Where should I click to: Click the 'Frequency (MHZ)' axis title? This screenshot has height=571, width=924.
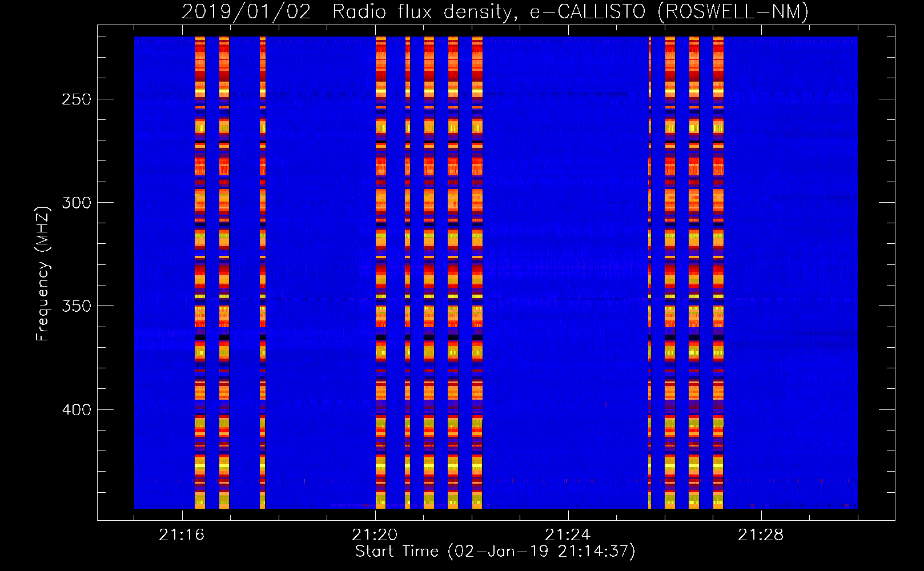(x=43, y=274)
